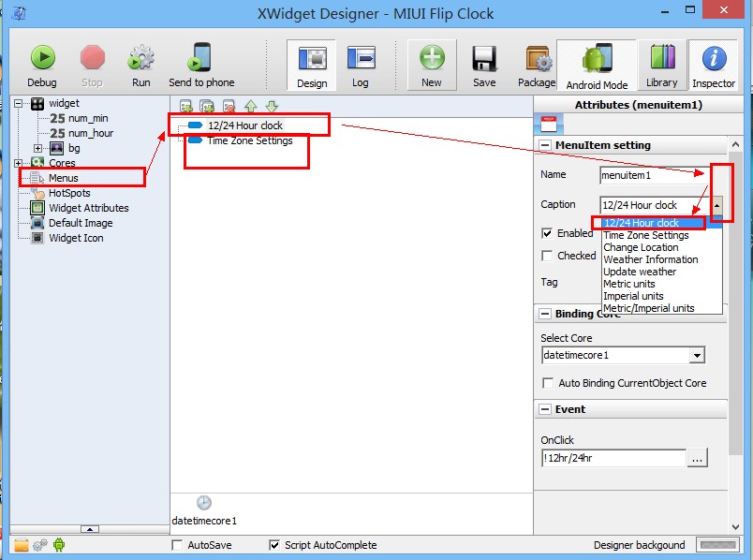
Task: Enable AutoSave checkbox
Action: coord(177,545)
